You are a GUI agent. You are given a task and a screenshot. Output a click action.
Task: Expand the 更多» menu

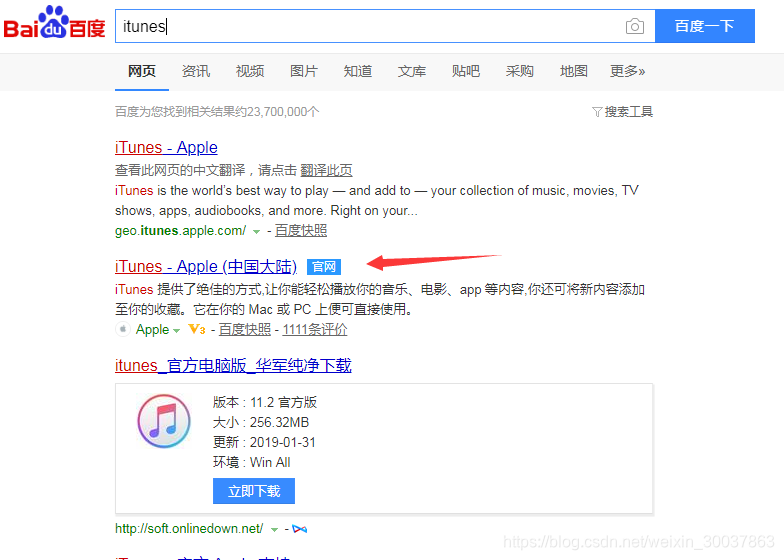tap(628, 71)
